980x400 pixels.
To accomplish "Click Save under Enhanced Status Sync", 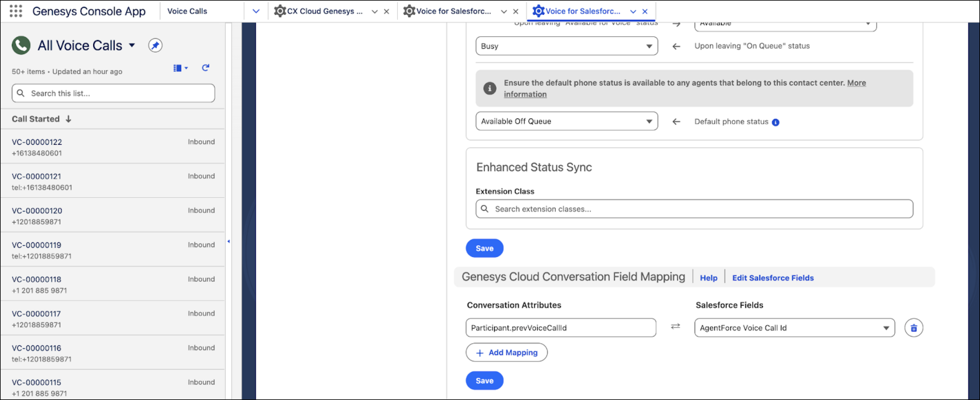I will (x=484, y=248).
